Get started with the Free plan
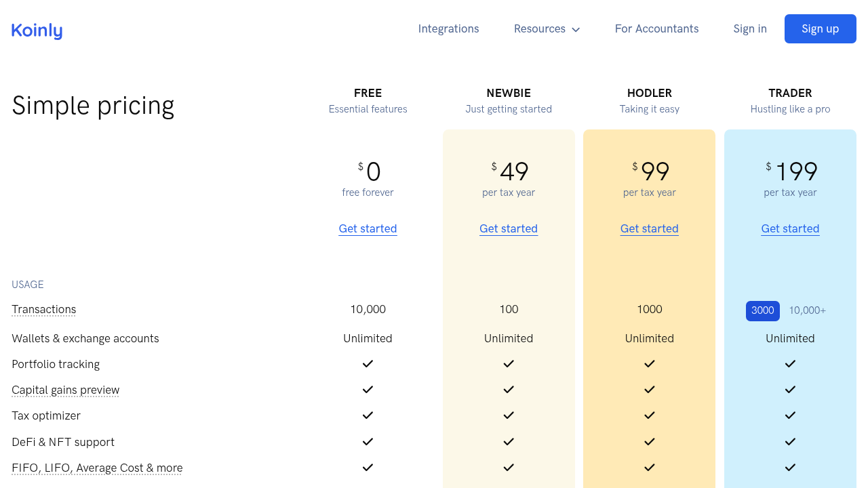 pyautogui.click(x=368, y=228)
